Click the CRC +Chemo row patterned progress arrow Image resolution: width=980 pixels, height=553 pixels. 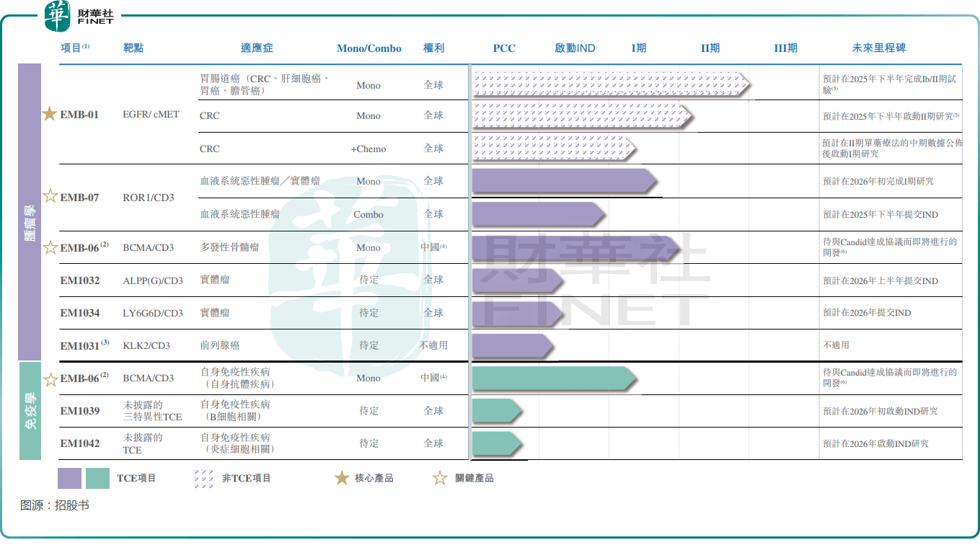[x=555, y=149]
